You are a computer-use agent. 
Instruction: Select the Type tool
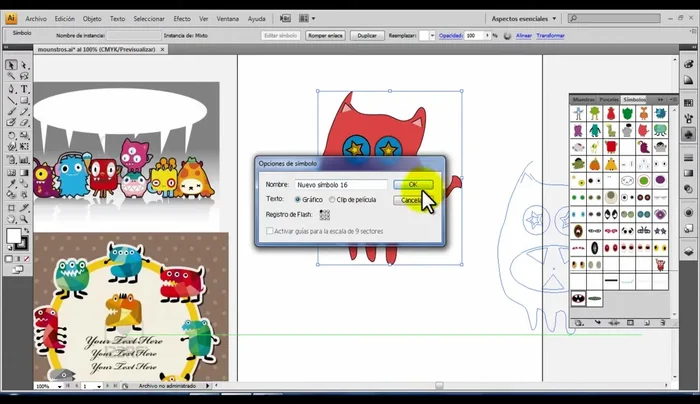point(24,89)
